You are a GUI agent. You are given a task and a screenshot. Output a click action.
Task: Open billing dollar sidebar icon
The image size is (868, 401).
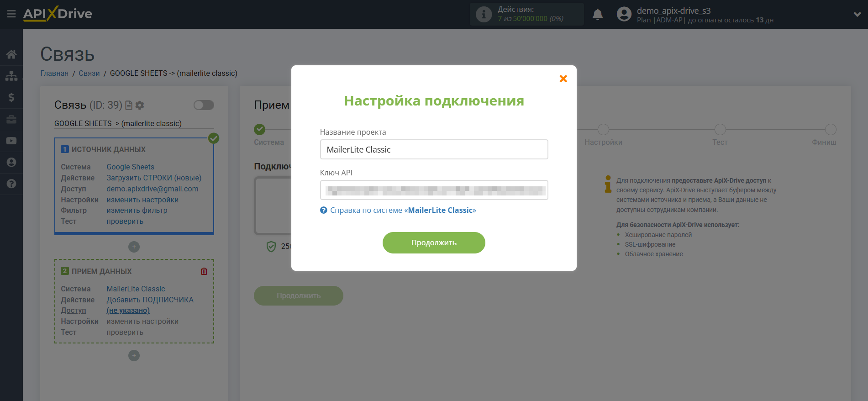click(x=11, y=97)
